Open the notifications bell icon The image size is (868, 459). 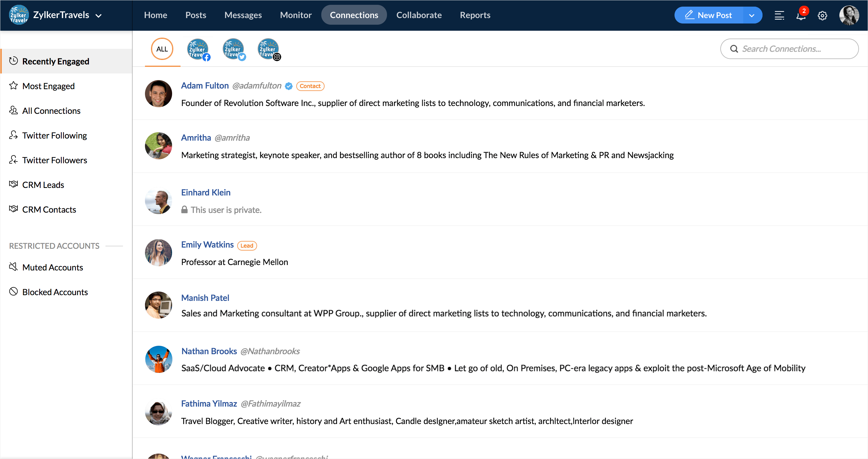pos(800,15)
